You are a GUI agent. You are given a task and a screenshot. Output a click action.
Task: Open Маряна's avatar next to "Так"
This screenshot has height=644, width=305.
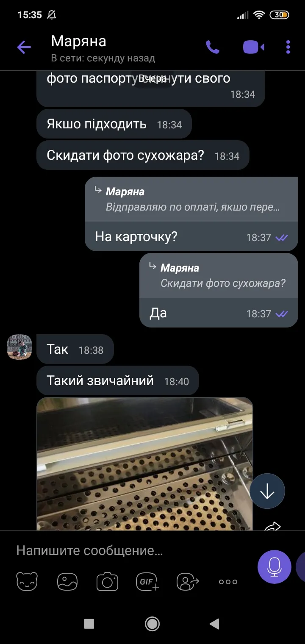19,347
